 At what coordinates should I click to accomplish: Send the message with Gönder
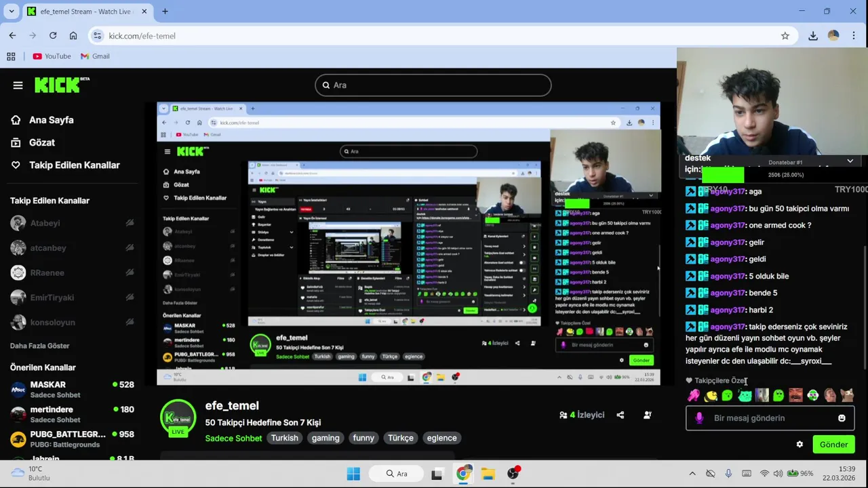(833, 445)
